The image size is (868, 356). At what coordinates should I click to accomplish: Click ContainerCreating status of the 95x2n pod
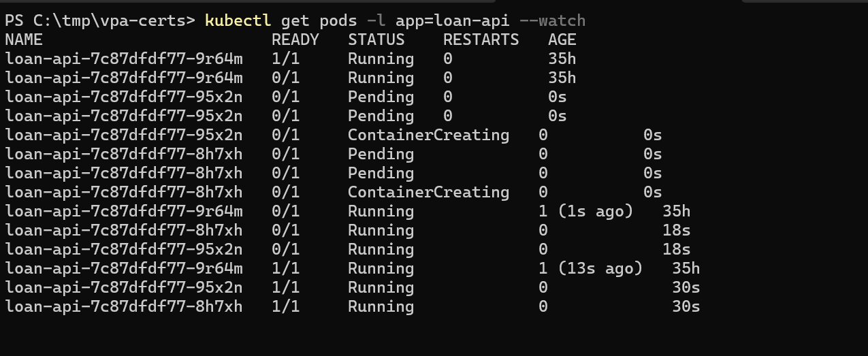[428, 135]
